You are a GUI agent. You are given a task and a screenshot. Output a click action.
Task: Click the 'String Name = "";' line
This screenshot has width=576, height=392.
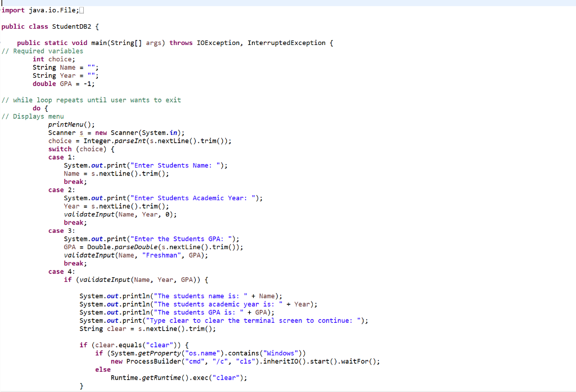65,67
